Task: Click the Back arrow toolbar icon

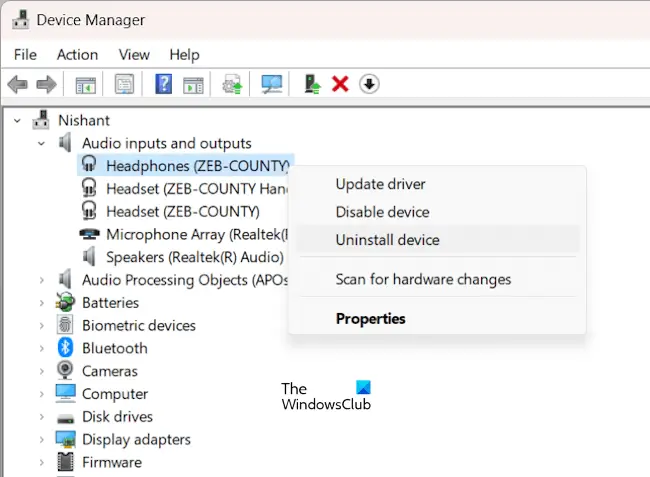Action: (x=17, y=85)
